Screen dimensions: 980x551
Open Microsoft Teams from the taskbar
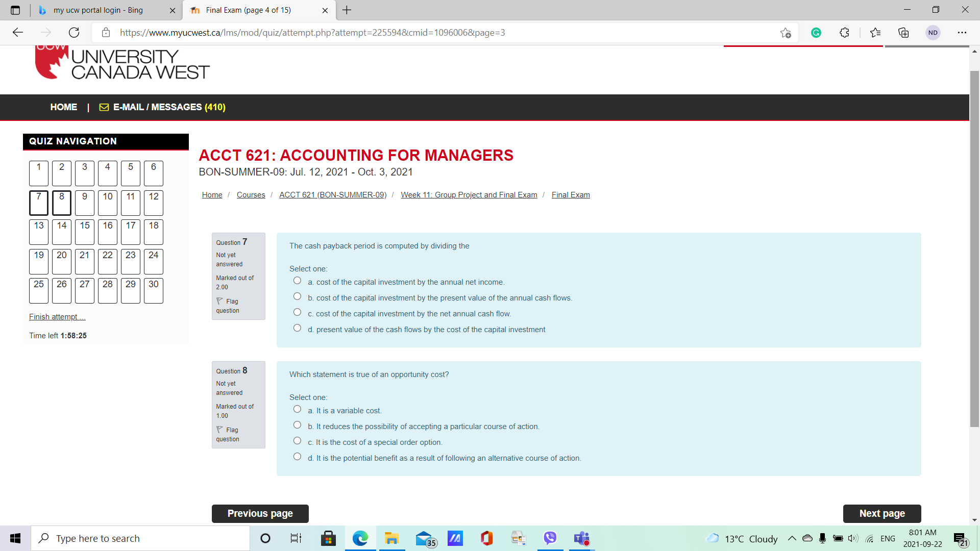click(581, 538)
